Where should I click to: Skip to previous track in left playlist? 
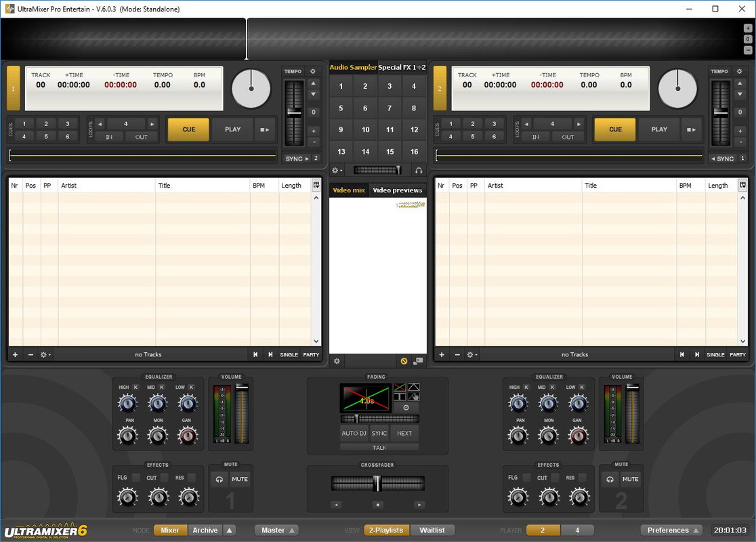coord(255,354)
